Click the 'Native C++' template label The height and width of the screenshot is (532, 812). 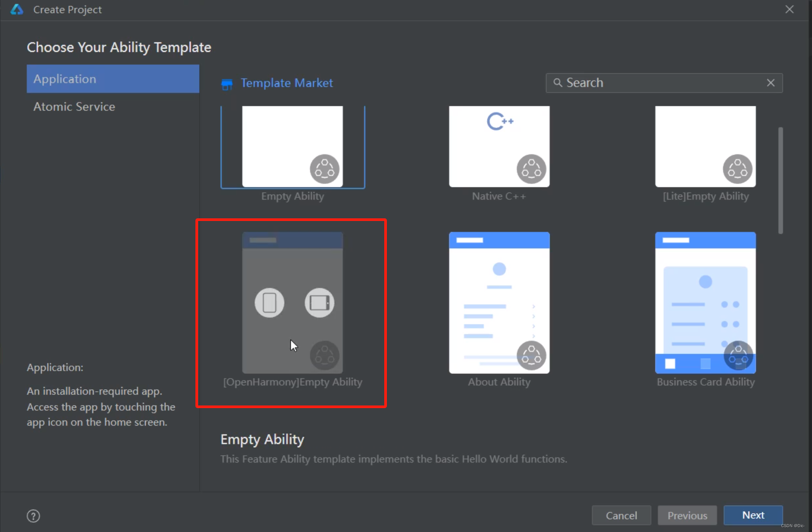click(499, 196)
